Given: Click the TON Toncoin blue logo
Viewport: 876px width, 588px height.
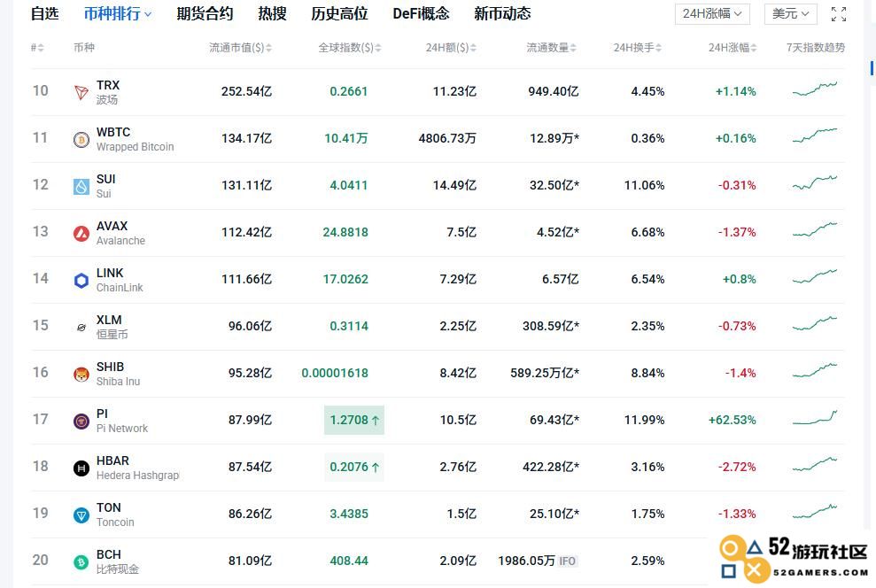Looking at the screenshot, I should click(81, 514).
